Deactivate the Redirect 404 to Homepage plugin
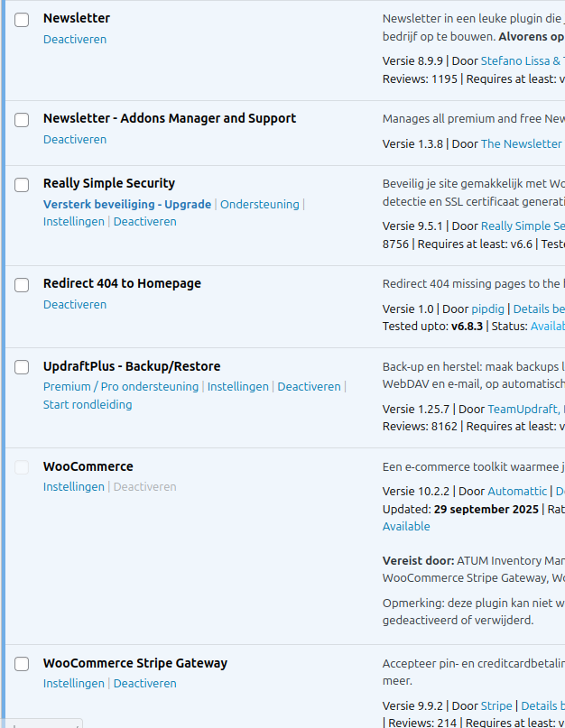The width and height of the screenshot is (565, 728). pyautogui.click(x=74, y=305)
